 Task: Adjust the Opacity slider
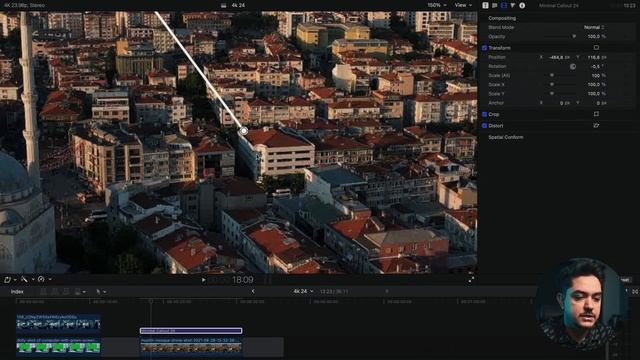561,36
